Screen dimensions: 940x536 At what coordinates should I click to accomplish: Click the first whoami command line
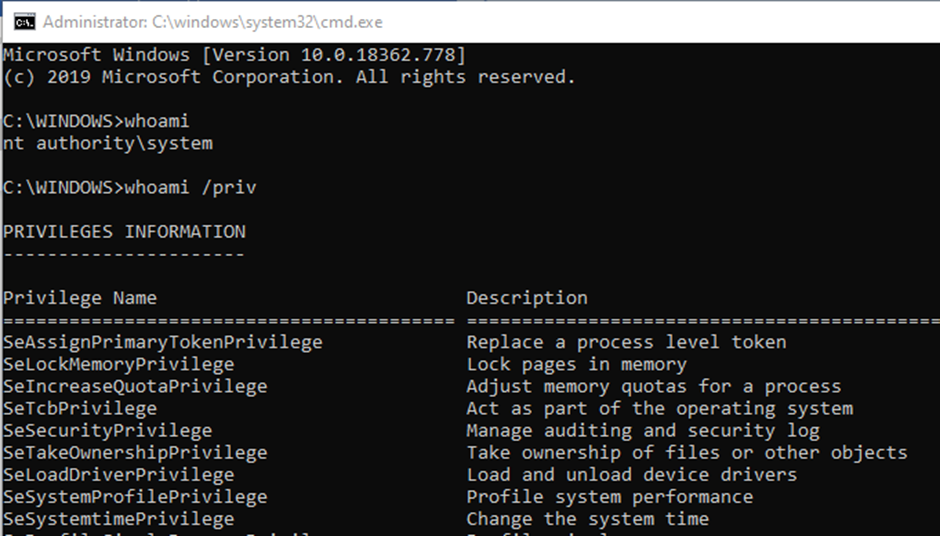coord(96,121)
